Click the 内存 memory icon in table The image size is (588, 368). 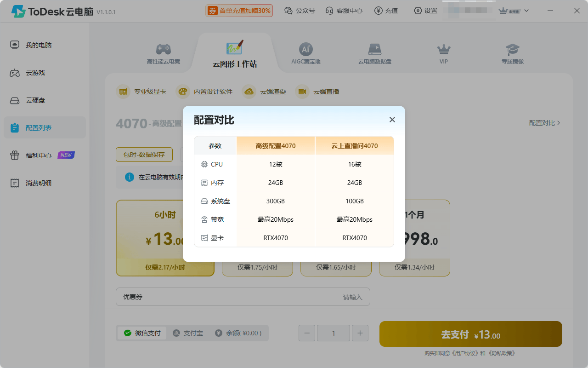pos(204,183)
